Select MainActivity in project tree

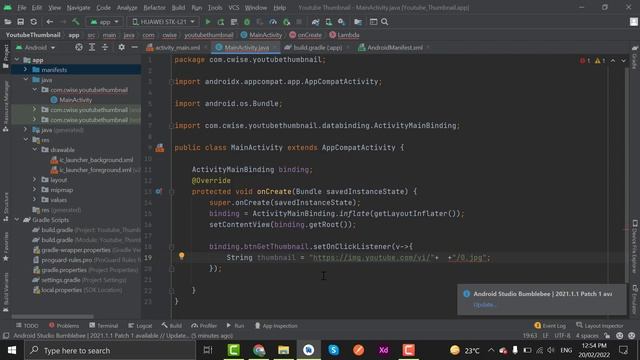click(71, 100)
